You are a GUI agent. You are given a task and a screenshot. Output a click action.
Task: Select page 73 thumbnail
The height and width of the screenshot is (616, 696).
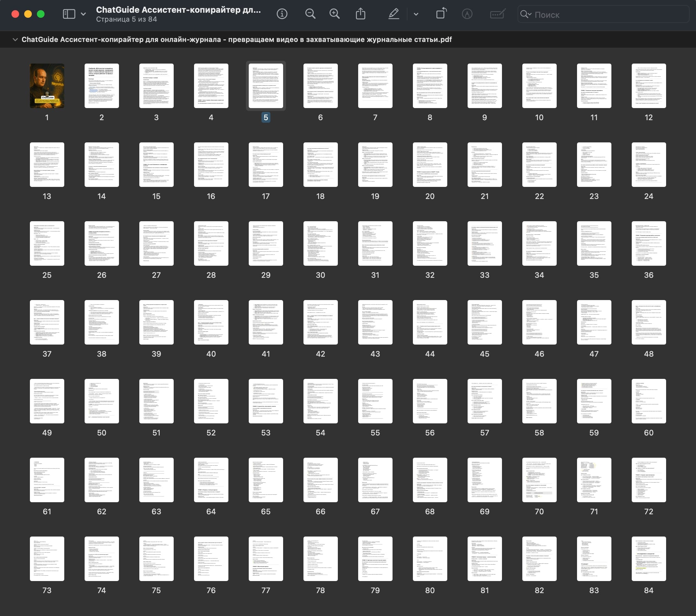pyautogui.click(x=47, y=558)
